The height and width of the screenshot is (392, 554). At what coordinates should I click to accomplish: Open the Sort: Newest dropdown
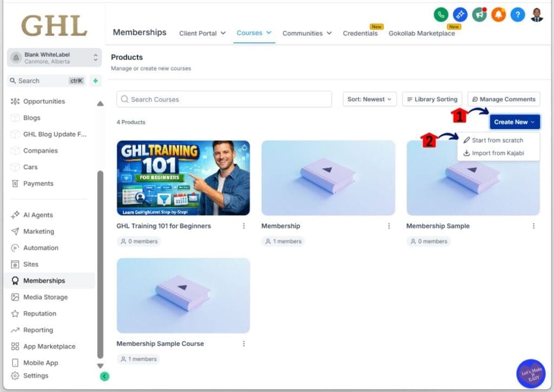tap(370, 99)
